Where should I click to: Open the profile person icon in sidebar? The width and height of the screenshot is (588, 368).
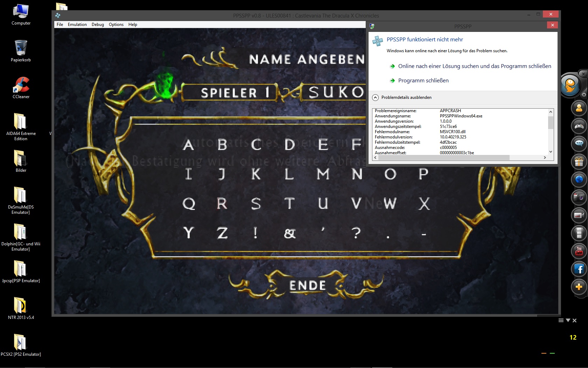[579, 108]
